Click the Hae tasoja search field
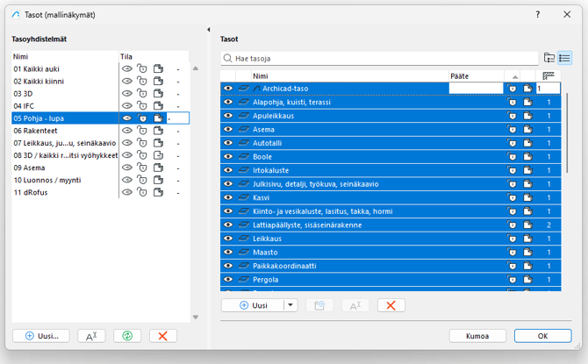Image resolution: width=588 pixels, height=364 pixels. 379,58
